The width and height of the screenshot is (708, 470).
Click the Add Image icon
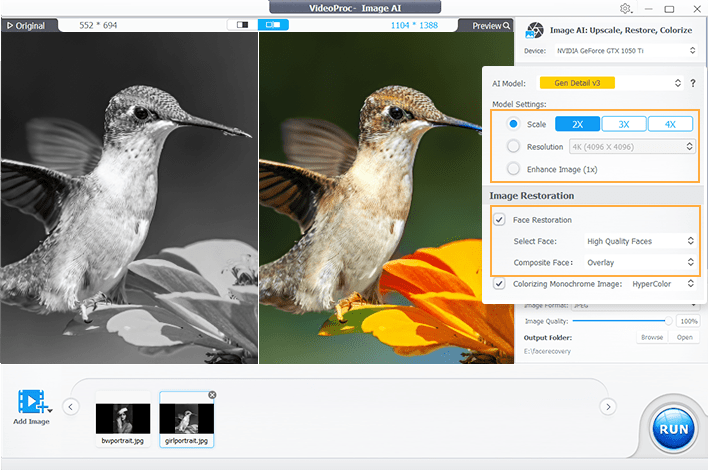(x=32, y=404)
